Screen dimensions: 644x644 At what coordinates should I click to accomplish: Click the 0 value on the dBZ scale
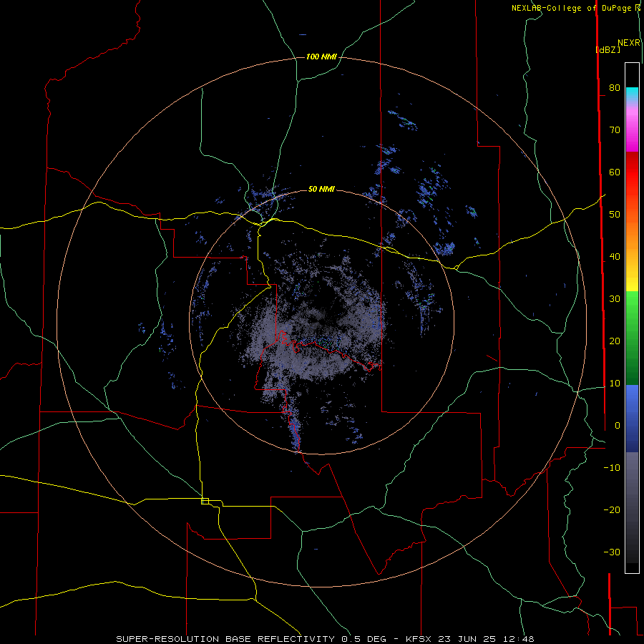[618, 426]
